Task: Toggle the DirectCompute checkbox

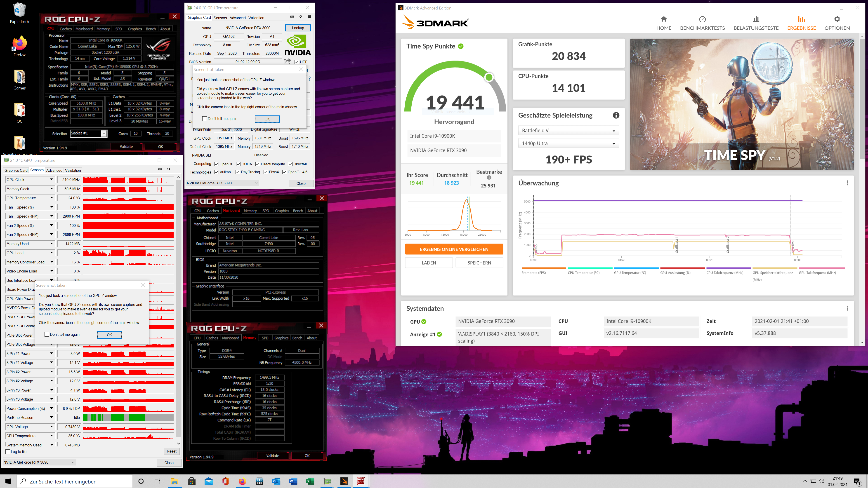Action: [257, 164]
